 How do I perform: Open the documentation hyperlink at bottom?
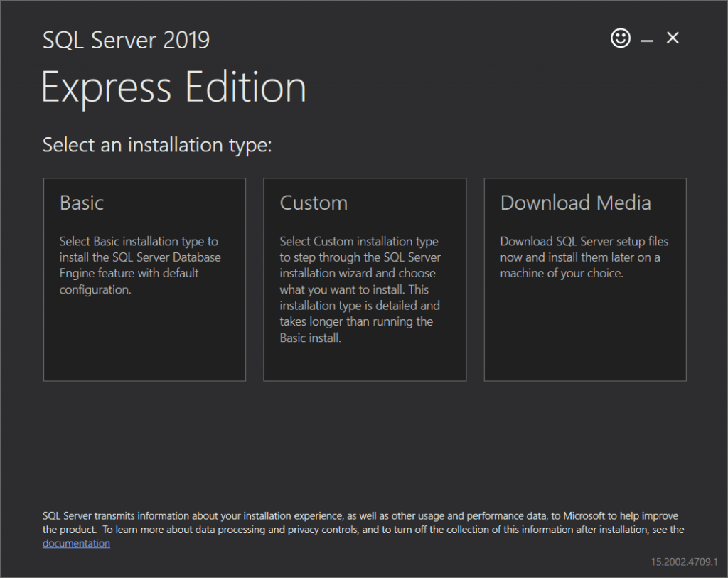tap(75, 542)
